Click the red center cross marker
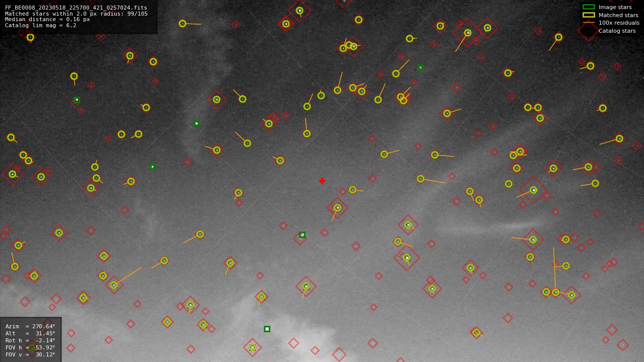Viewport: 644px width, 362px height. point(322,181)
